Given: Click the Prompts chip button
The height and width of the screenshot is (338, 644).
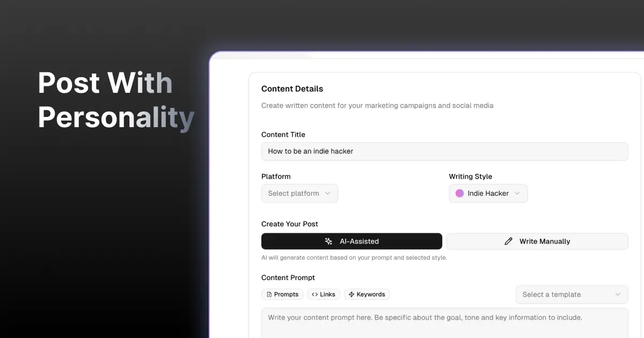Looking at the screenshot, I should point(282,295).
